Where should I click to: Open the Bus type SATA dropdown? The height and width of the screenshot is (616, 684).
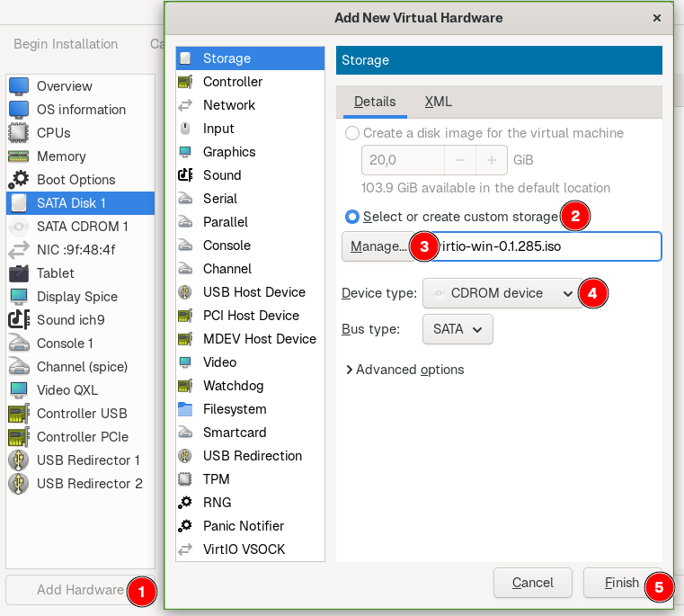(x=457, y=329)
